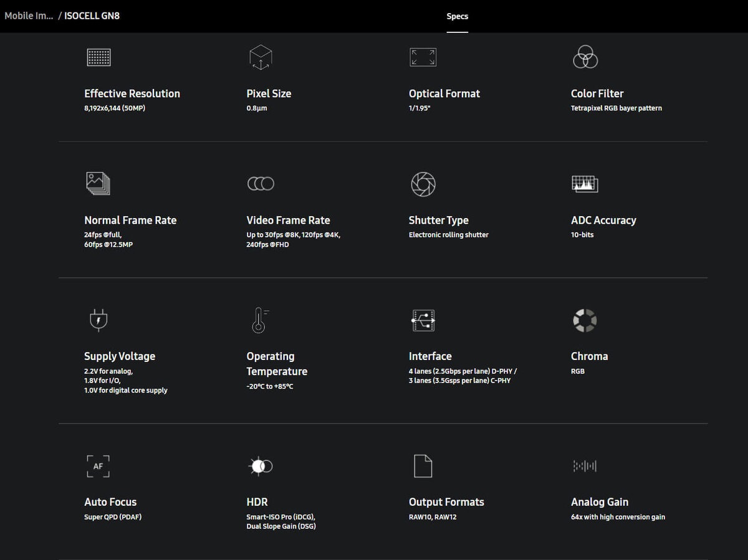The image size is (748, 560).
Task: Select the 0.8μm pixel size value
Action: tap(257, 108)
